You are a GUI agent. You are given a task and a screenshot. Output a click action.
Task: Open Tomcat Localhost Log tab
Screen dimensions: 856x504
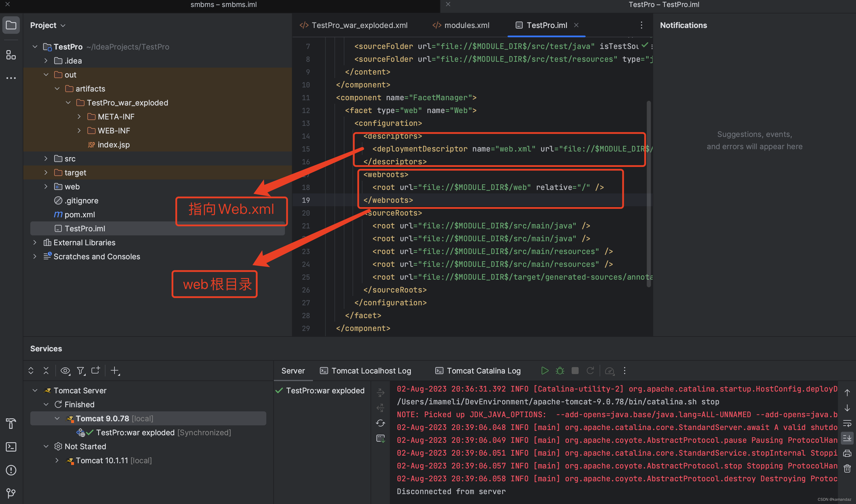pyautogui.click(x=366, y=371)
